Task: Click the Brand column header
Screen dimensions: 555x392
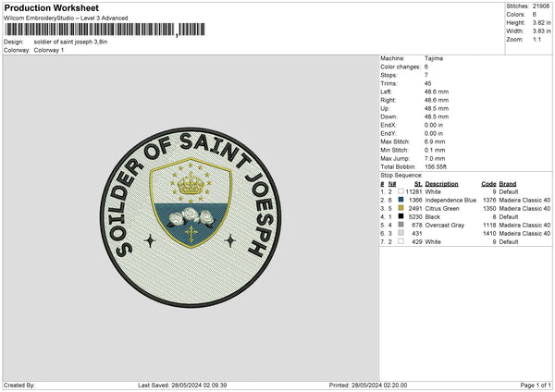Action: 508,184
